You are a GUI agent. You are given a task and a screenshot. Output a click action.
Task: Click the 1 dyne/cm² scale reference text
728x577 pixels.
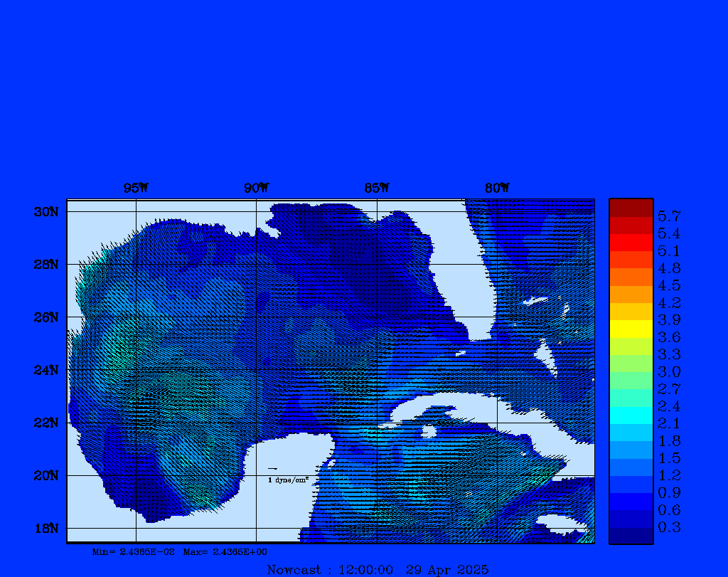pos(288,480)
